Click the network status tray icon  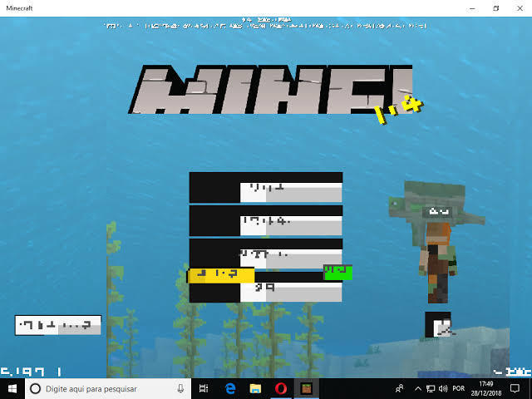(x=431, y=389)
